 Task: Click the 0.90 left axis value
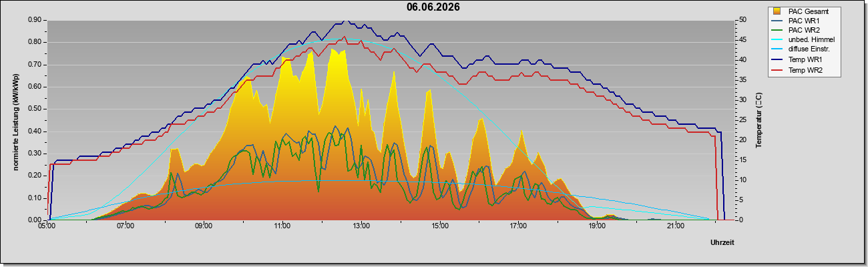(x=35, y=20)
